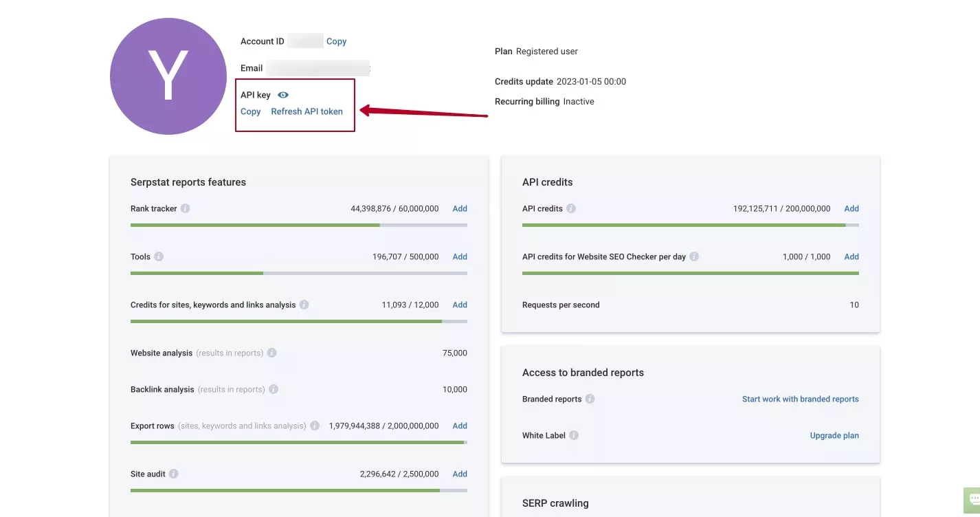Click the purple Y profile avatar
The image size is (980, 517).
[168, 76]
